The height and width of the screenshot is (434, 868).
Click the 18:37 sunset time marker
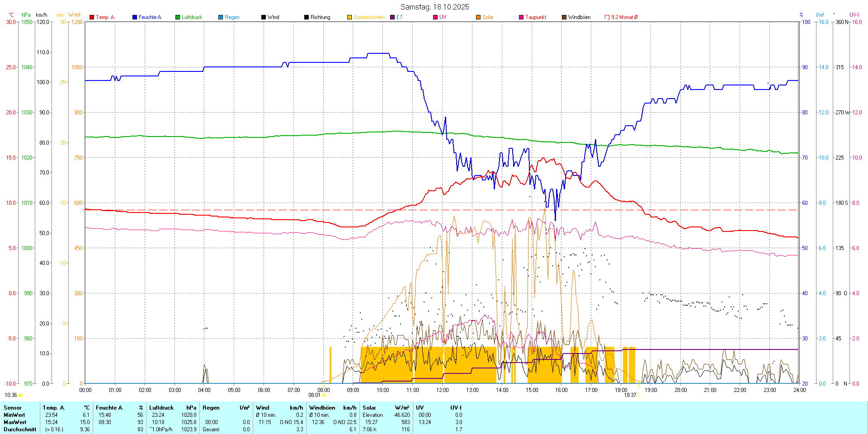coord(630,395)
